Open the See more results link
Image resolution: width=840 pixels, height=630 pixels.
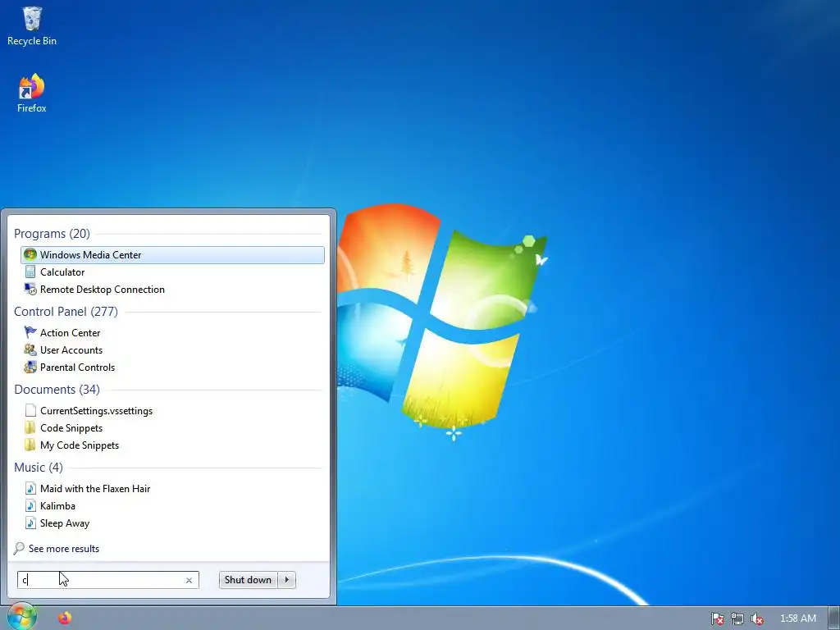pyautogui.click(x=64, y=549)
